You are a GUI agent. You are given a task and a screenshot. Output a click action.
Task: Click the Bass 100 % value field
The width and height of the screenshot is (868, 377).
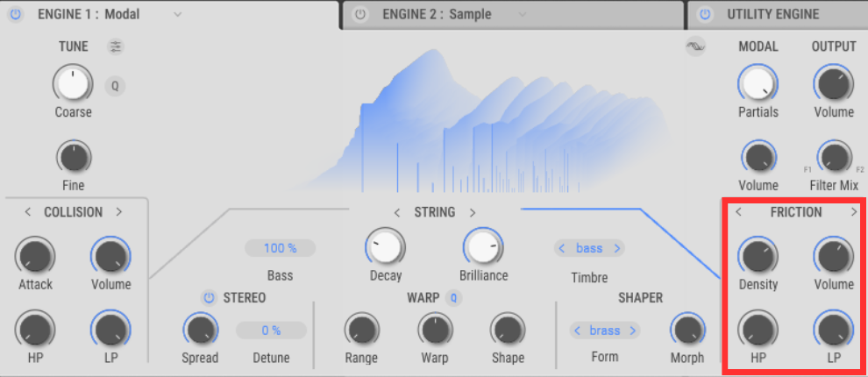coord(280,249)
